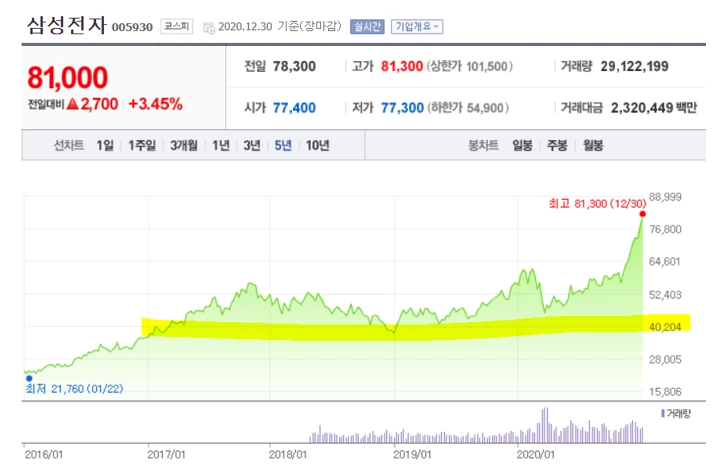Screen dimensions: 726x469
Task: Click the 2019/01 x-axis label
Action: click(412, 455)
